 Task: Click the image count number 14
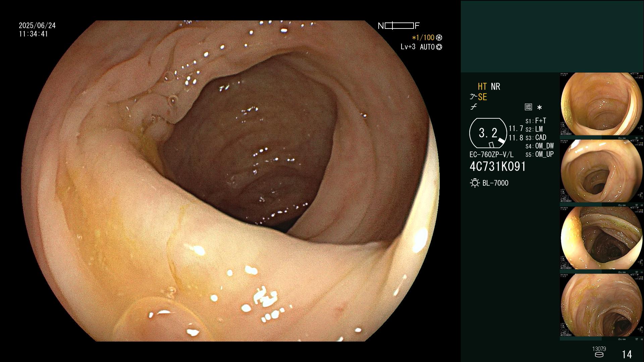(x=627, y=354)
